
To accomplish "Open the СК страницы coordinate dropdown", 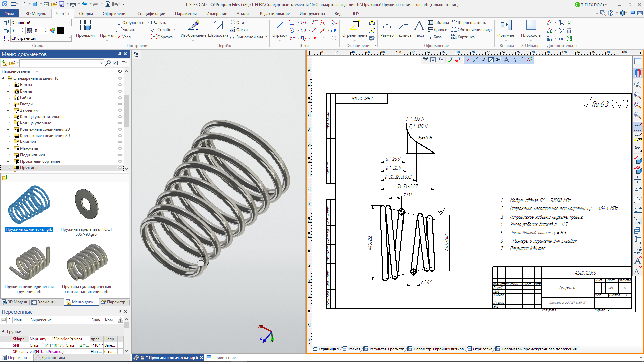I will [x=70, y=38].
